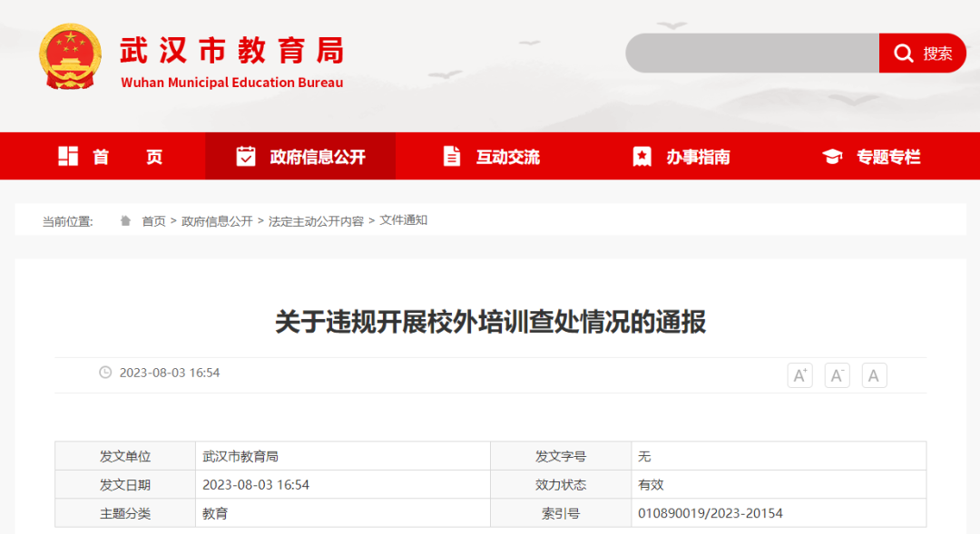Image resolution: width=980 pixels, height=534 pixels.
Task: Decrease font size with A- button
Action: click(x=837, y=375)
